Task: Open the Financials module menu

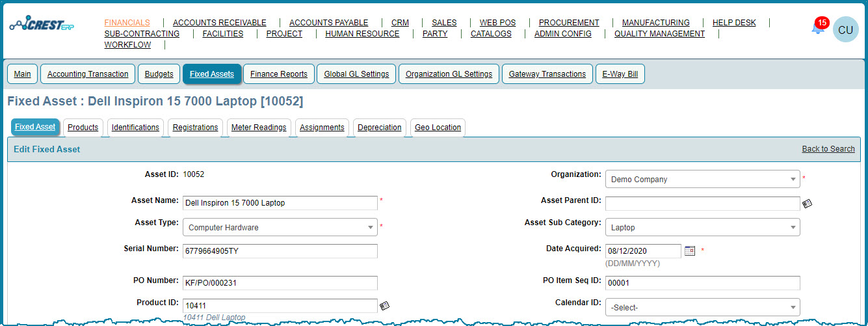Action: click(x=127, y=22)
